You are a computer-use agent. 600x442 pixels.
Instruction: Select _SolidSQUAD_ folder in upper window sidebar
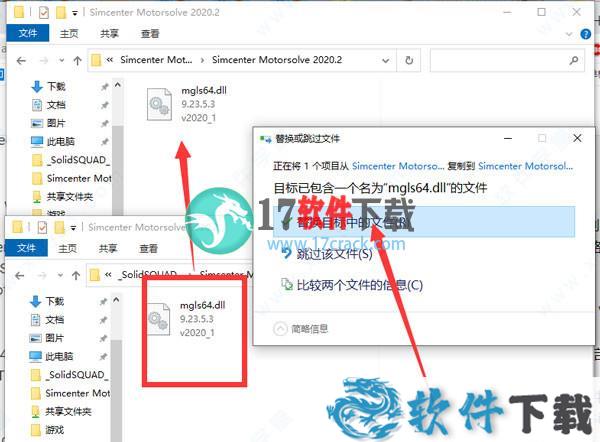pyautogui.click(x=71, y=160)
